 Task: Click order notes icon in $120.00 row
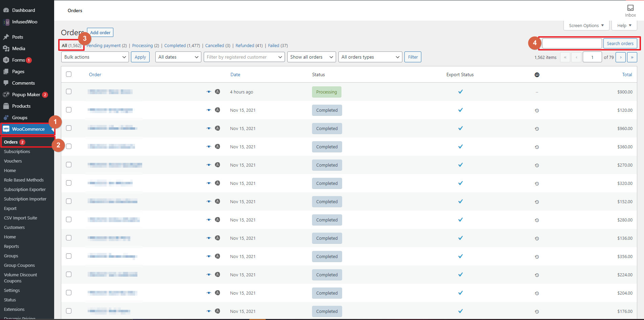537,110
